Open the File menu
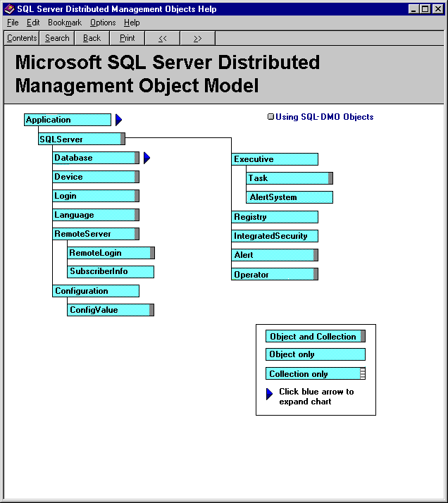Screen dimensions: 448x503 click(x=13, y=23)
